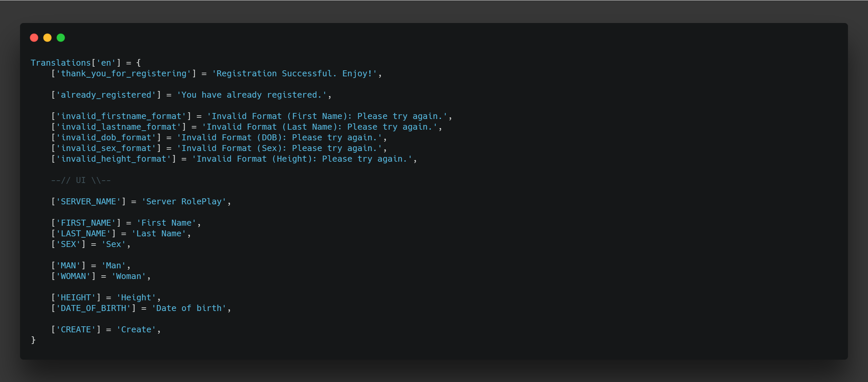
Task: Click the red close window dot
Action: pos(34,38)
